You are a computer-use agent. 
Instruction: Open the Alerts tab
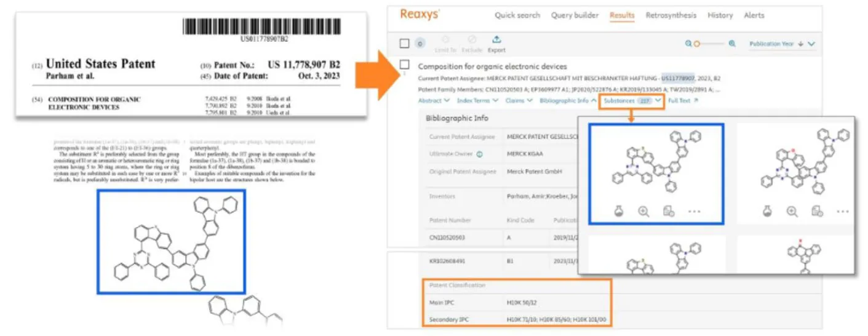[754, 15]
